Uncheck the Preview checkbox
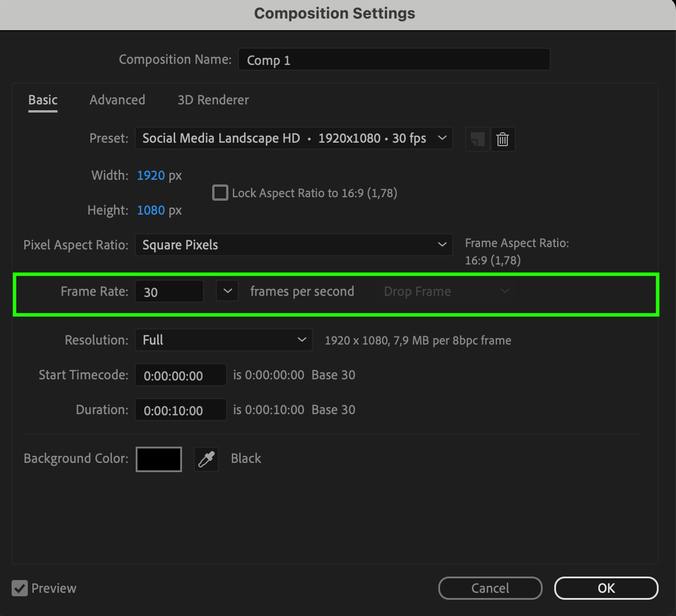The width and height of the screenshot is (676, 616). (x=20, y=588)
